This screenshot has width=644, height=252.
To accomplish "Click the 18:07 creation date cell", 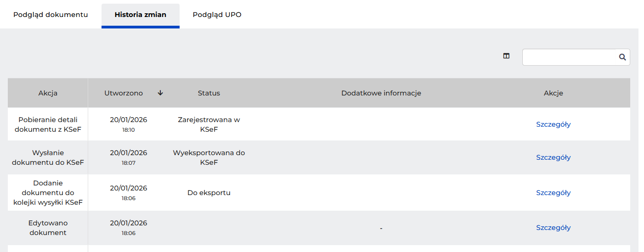I will [129, 157].
